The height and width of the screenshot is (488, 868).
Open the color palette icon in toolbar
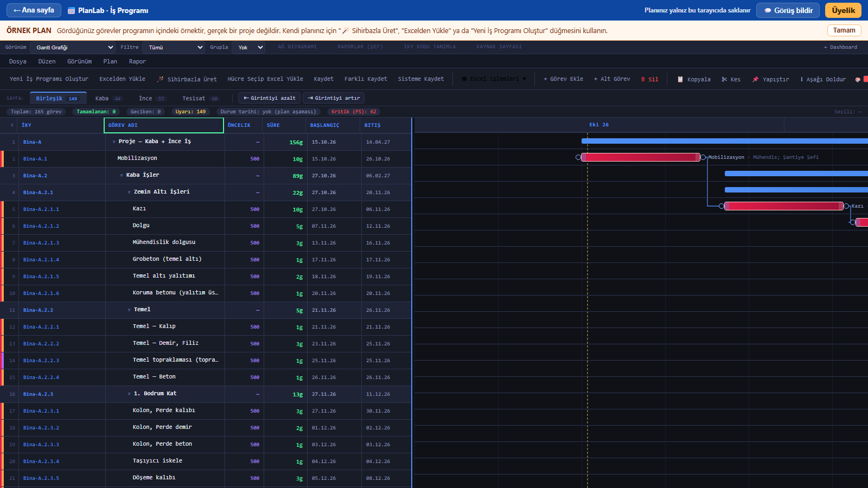tap(858, 79)
